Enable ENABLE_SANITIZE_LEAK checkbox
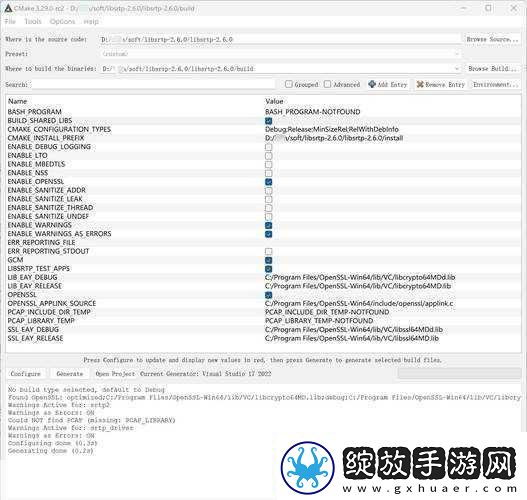This screenshot has height=500, width=527. coord(268,199)
